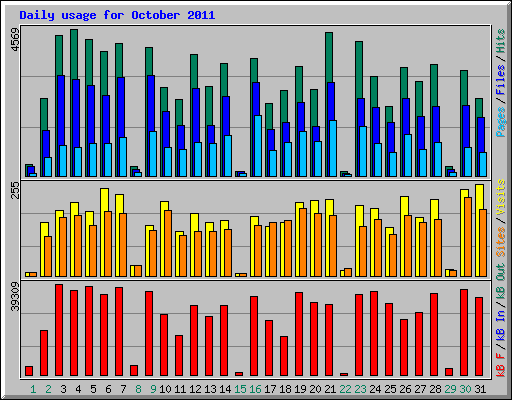Click day 22 on the x-axis

pyautogui.click(x=345, y=389)
